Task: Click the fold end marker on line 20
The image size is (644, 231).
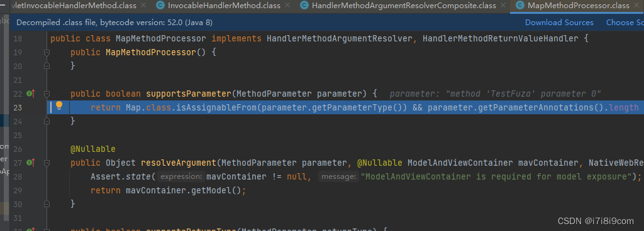Action: tap(47, 66)
